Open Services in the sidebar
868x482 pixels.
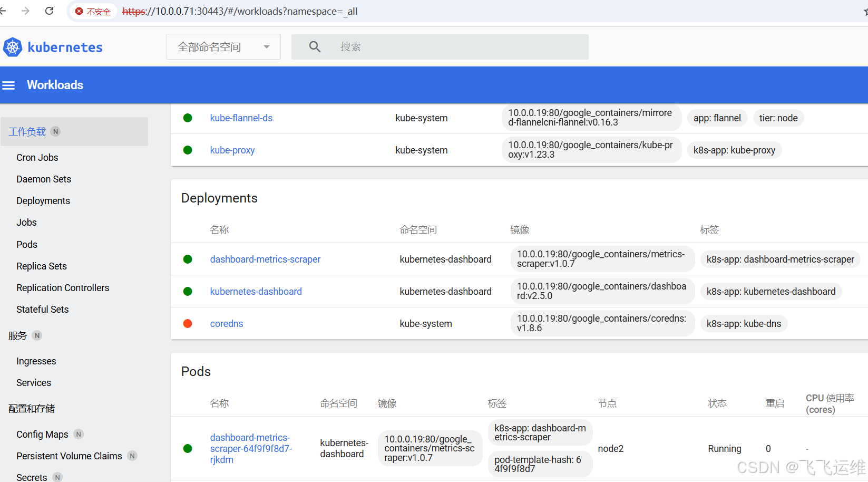click(x=34, y=383)
